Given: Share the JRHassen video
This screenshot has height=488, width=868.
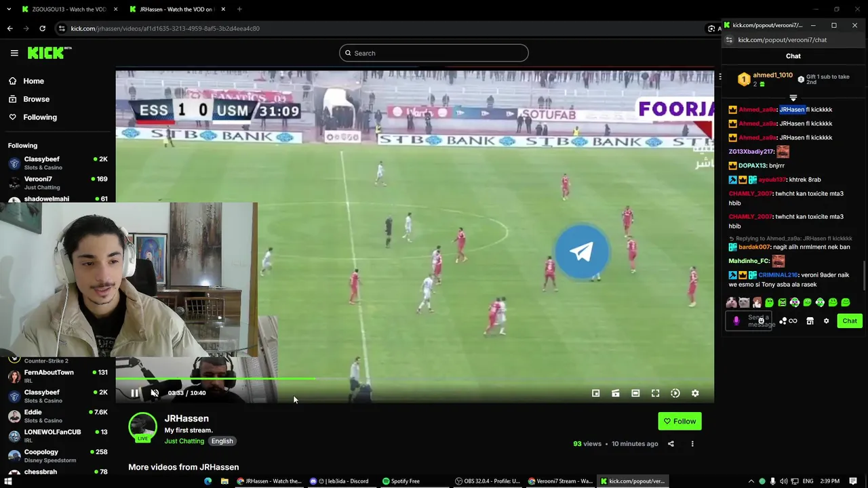Looking at the screenshot, I should point(671,444).
